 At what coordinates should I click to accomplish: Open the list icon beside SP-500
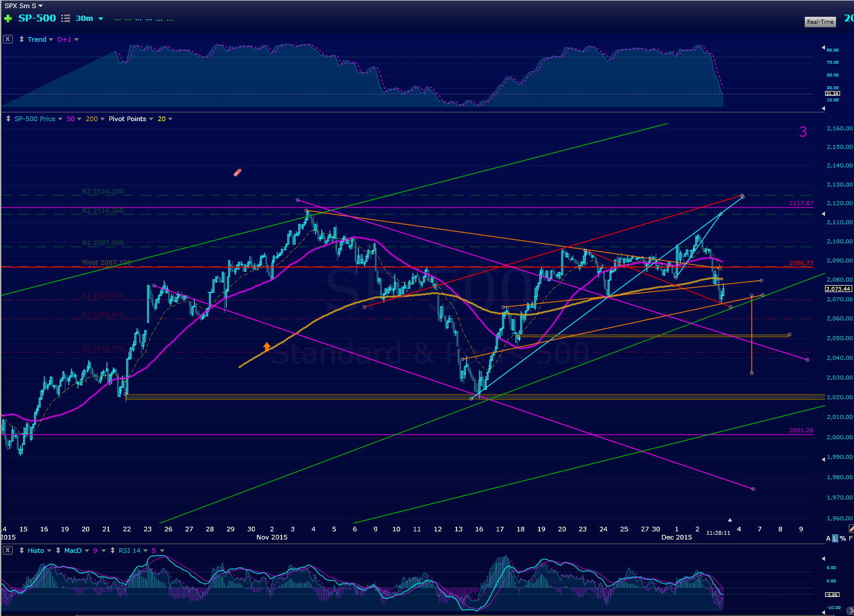pyautogui.click(x=65, y=19)
